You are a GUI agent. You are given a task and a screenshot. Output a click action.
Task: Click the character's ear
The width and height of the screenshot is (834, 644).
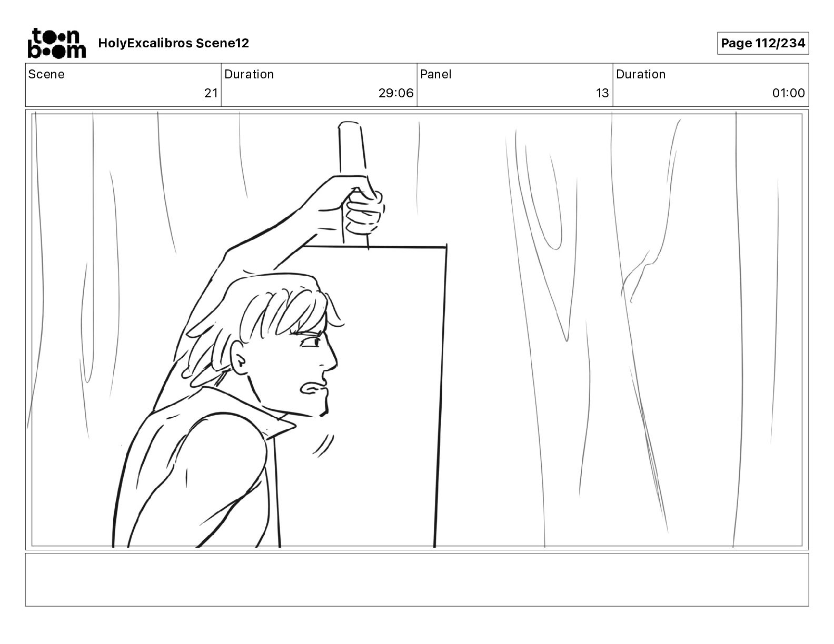pyautogui.click(x=239, y=359)
